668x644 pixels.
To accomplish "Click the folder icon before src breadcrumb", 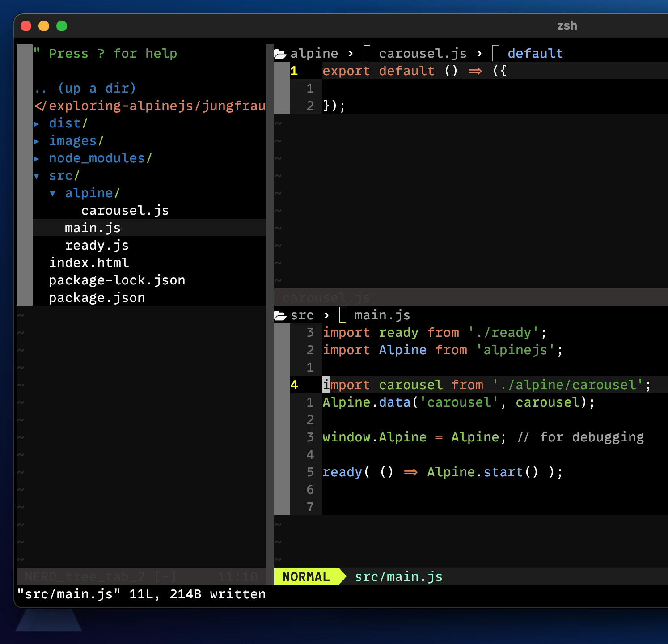I will pyautogui.click(x=279, y=315).
